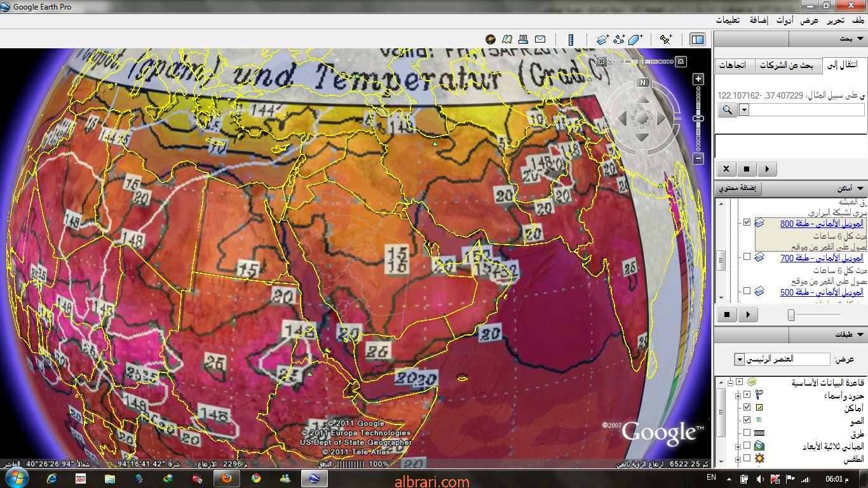Open the search history dropdown arrow

744,110
